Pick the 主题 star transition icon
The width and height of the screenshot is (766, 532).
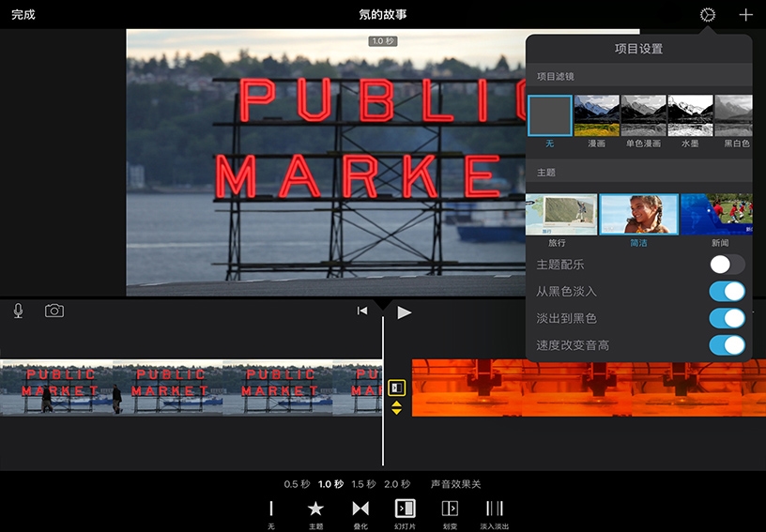point(315,509)
